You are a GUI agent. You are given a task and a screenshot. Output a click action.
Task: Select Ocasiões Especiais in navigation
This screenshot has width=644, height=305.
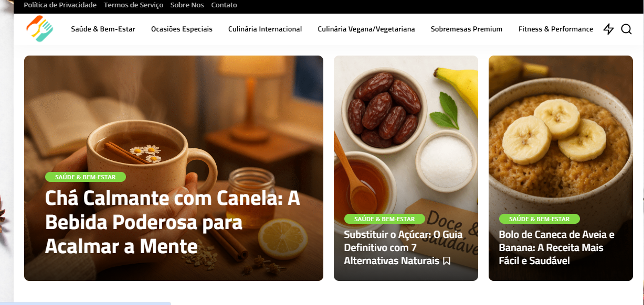(182, 29)
